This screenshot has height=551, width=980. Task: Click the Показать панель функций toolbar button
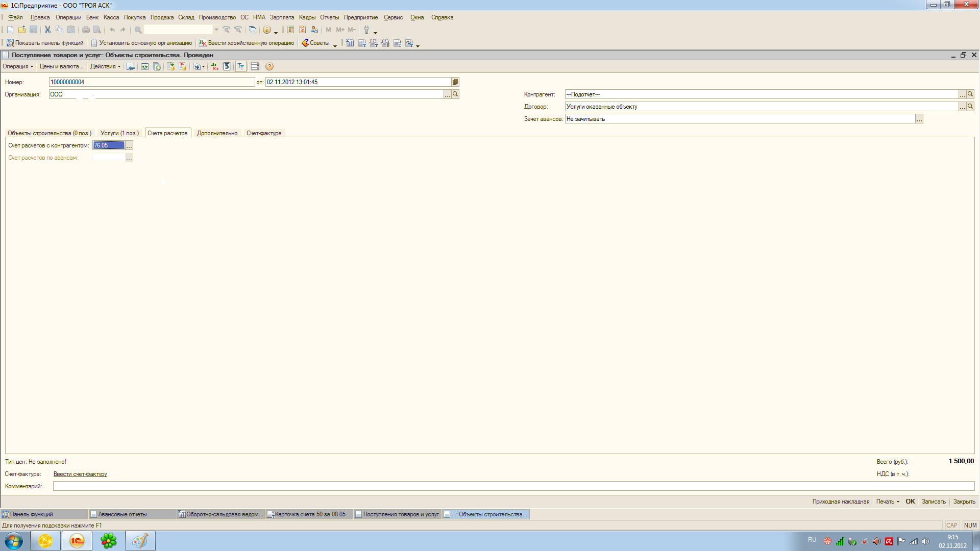(45, 43)
